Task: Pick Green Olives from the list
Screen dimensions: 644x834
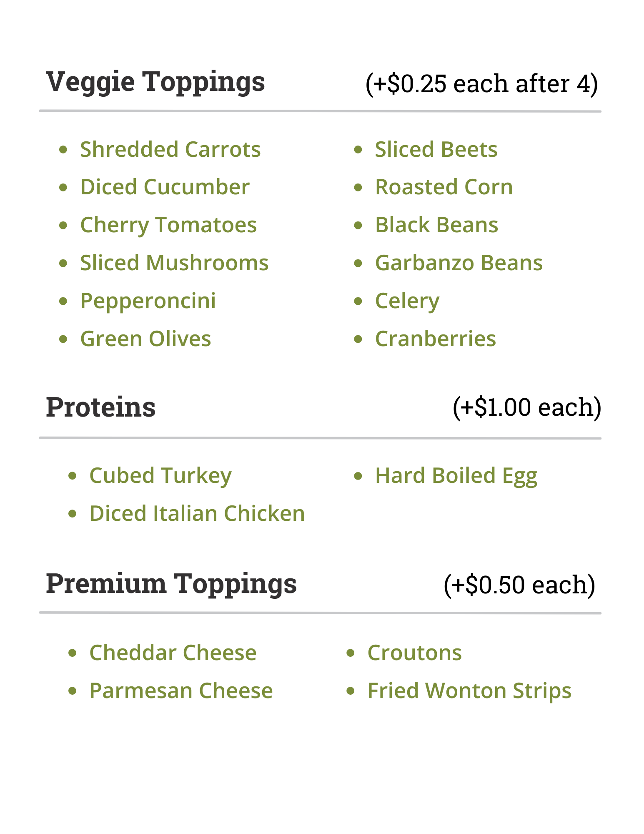Action: click(145, 339)
